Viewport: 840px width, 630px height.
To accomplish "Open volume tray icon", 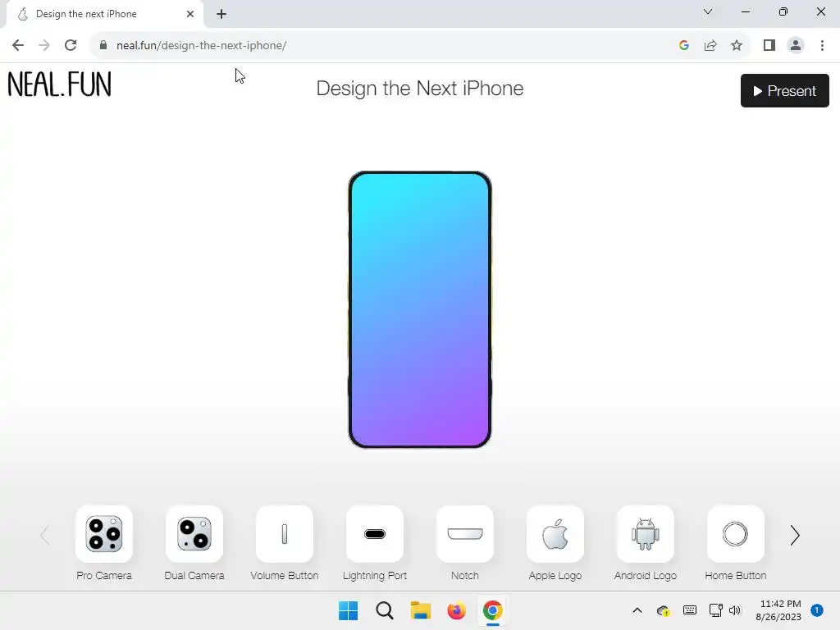I will [734, 610].
